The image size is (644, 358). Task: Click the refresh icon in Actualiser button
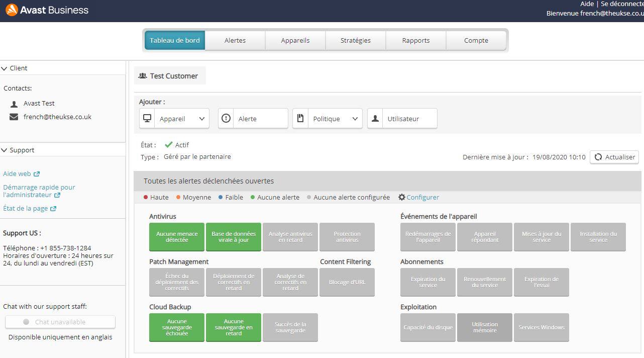point(598,157)
